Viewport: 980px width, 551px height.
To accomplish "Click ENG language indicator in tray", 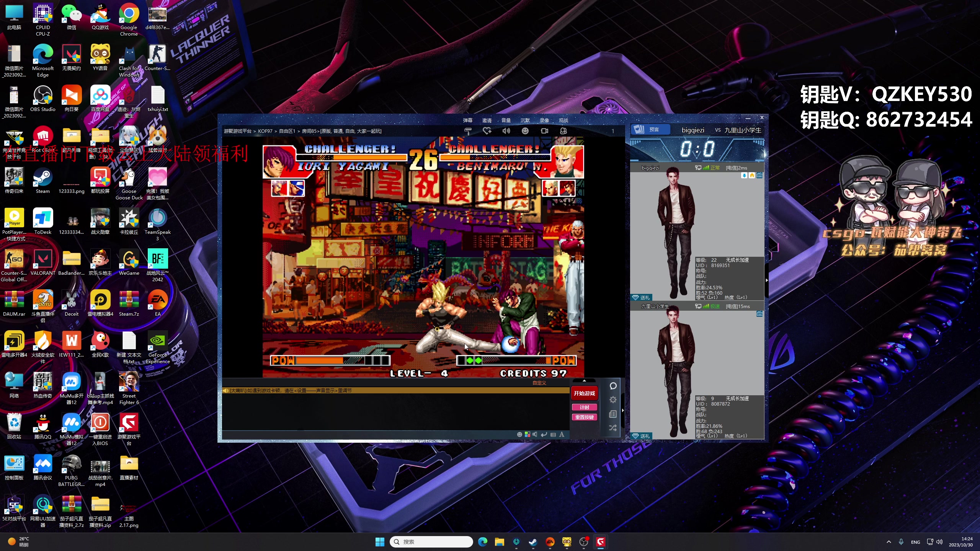I will tap(916, 542).
